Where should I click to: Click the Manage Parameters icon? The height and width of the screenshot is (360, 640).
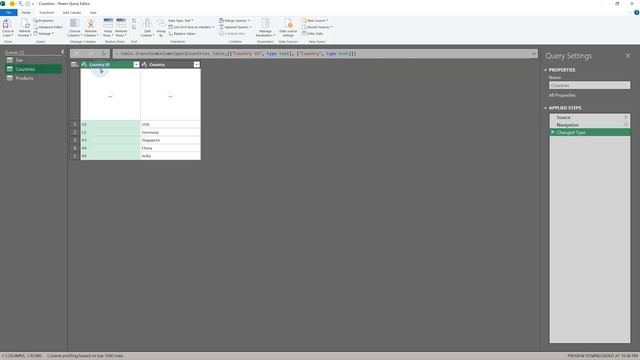coord(265,24)
